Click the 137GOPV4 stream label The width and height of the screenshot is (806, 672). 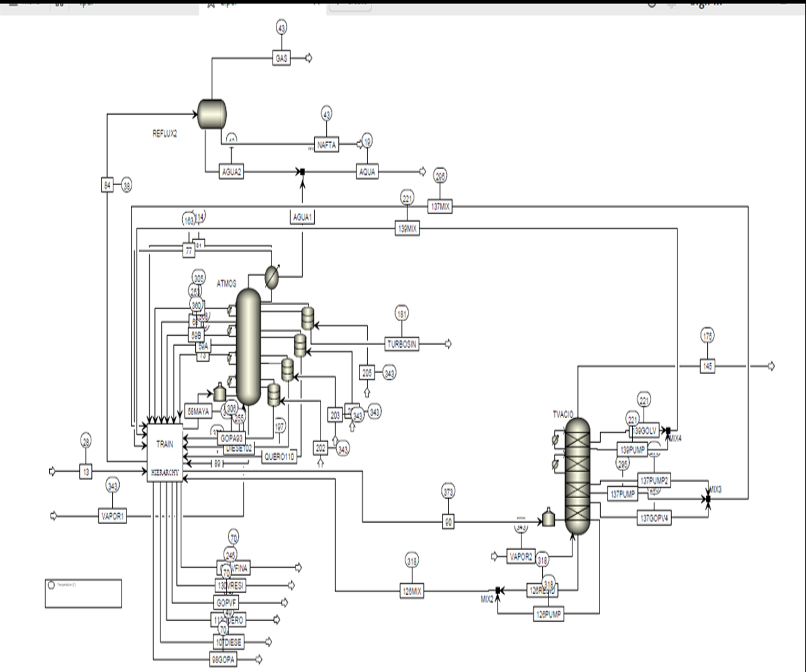654,518
